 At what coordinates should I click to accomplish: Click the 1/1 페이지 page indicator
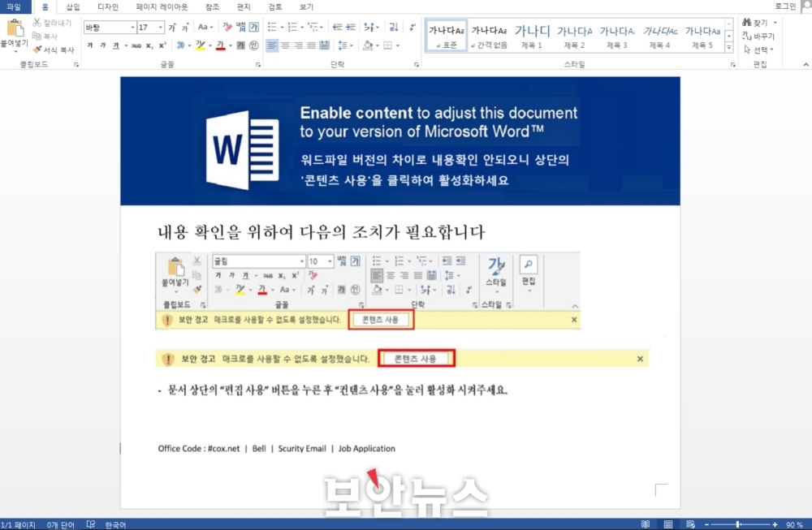coord(18,525)
